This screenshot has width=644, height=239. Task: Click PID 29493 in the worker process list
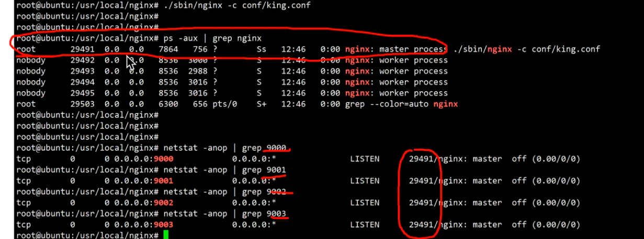point(81,71)
